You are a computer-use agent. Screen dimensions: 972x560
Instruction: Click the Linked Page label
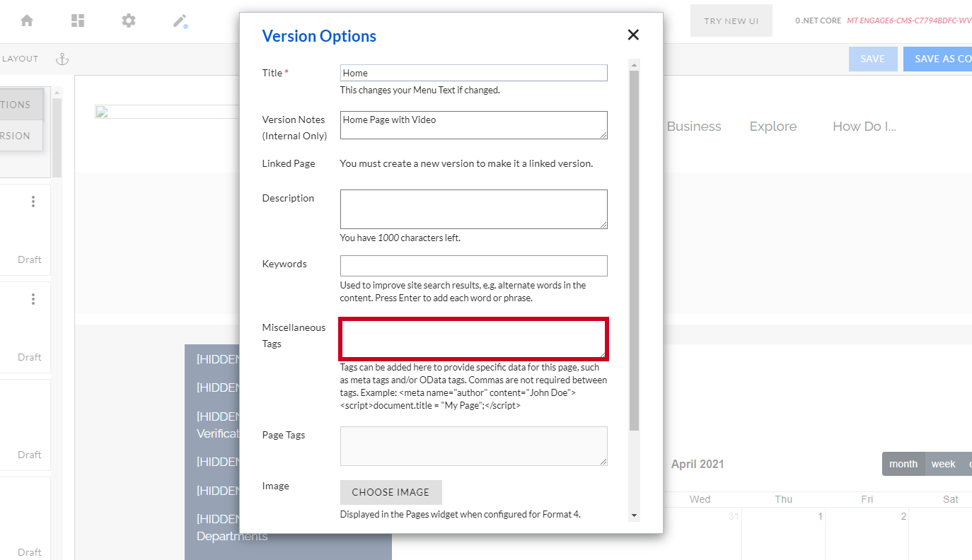coord(289,163)
